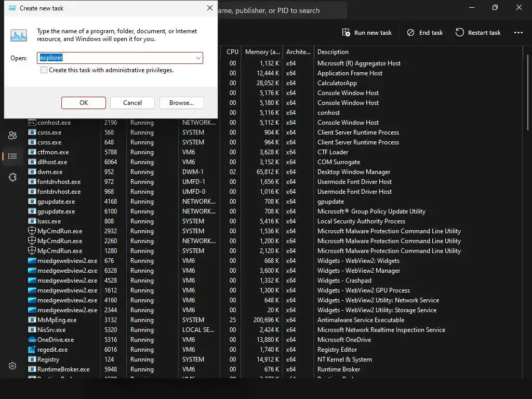Click the UMFD-0 user name cell
This screenshot has height=399, width=532.
tap(194, 192)
